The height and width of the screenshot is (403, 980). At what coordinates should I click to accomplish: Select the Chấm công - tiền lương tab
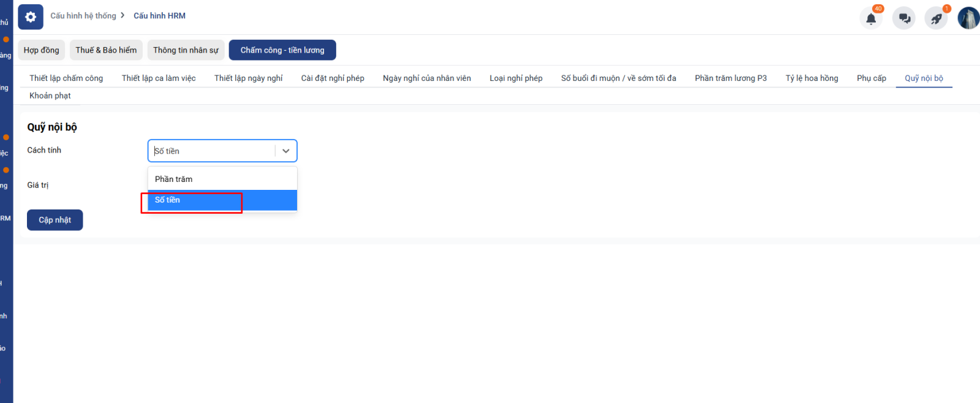282,50
